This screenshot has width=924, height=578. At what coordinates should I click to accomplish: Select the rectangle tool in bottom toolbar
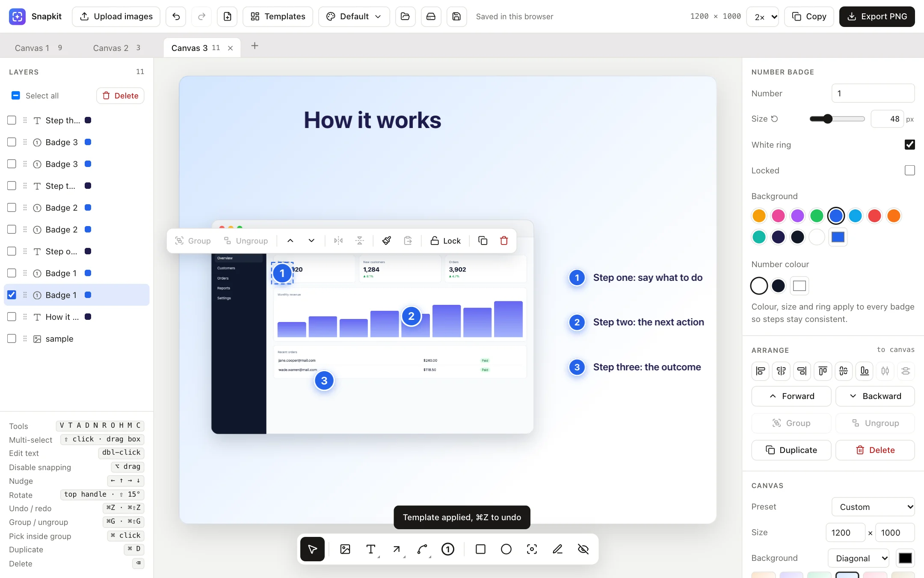pos(480,549)
